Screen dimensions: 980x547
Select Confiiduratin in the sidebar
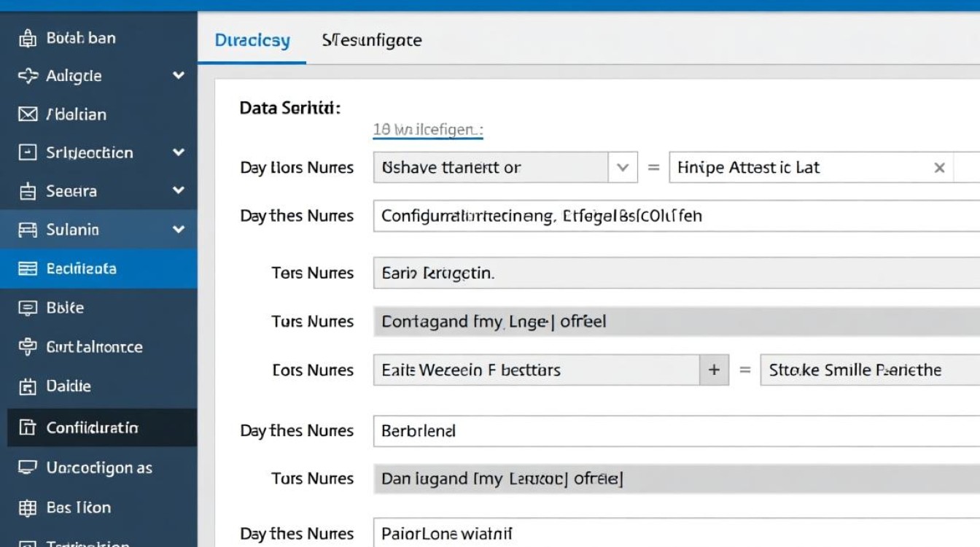[92, 427]
